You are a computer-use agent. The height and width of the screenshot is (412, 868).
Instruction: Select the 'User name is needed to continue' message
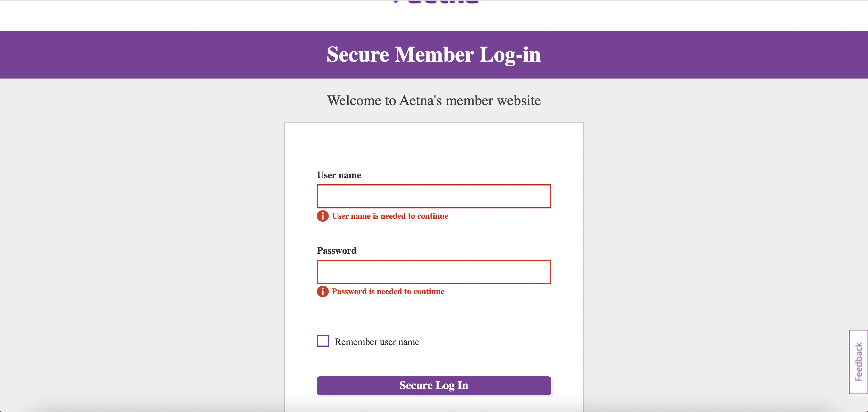click(x=390, y=216)
